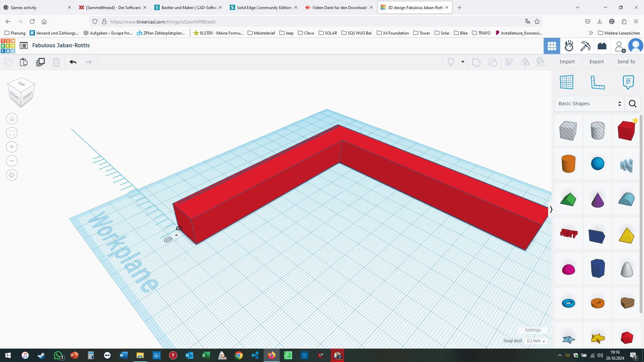
Task: Open the Snap Grid 0.1 mm dropdown
Action: tap(536, 341)
